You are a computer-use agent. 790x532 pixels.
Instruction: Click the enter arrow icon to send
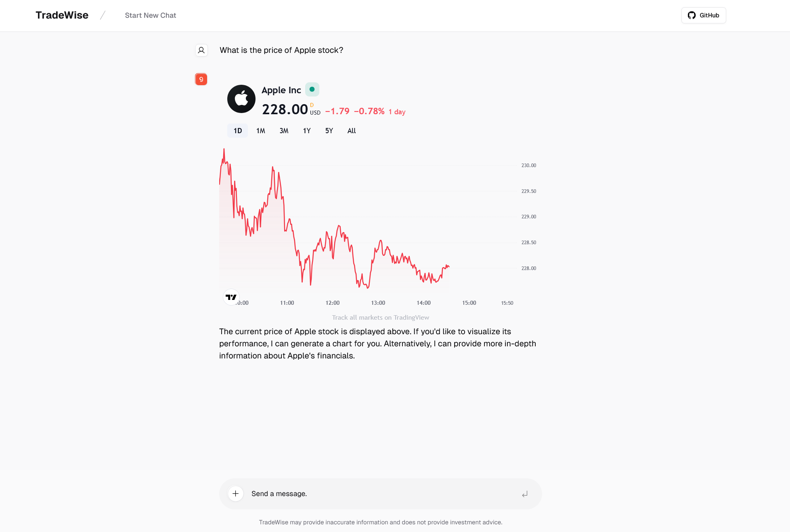point(525,493)
